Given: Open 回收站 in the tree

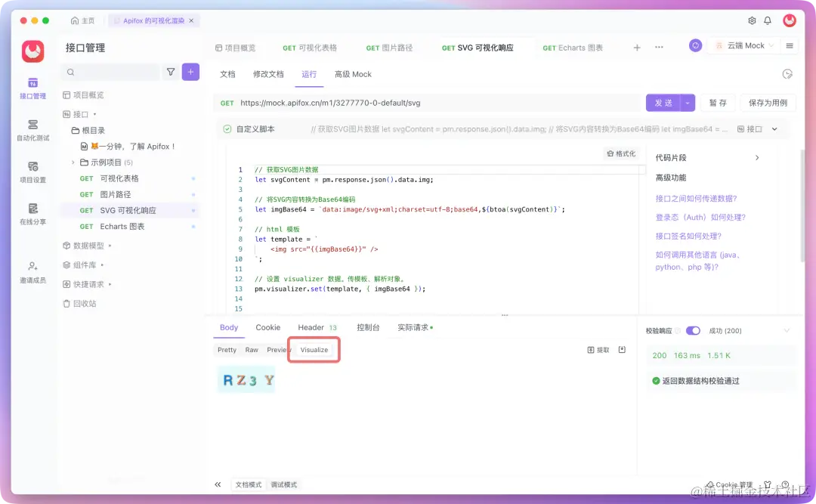Looking at the screenshot, I should click(x=79, y=304).
